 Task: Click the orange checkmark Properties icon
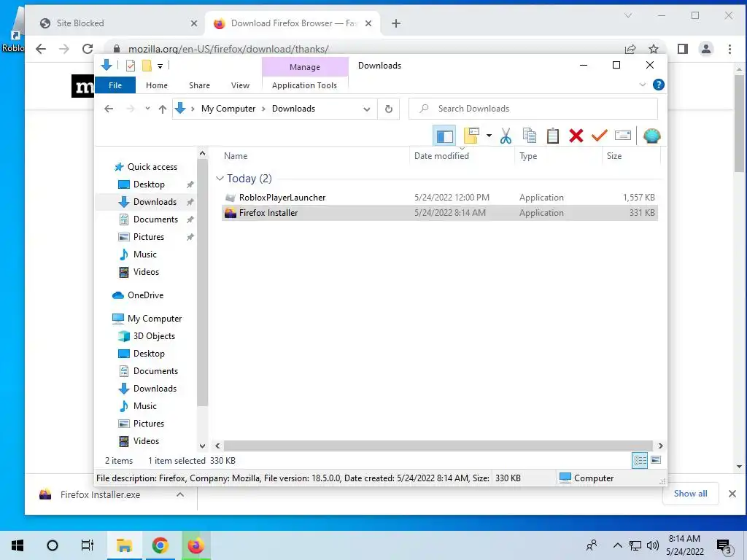(x=600, y=136)
